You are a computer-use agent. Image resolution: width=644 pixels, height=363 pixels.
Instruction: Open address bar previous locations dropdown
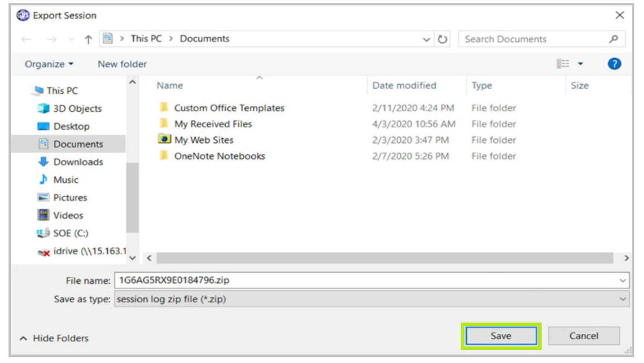click(x=426, y=39)
